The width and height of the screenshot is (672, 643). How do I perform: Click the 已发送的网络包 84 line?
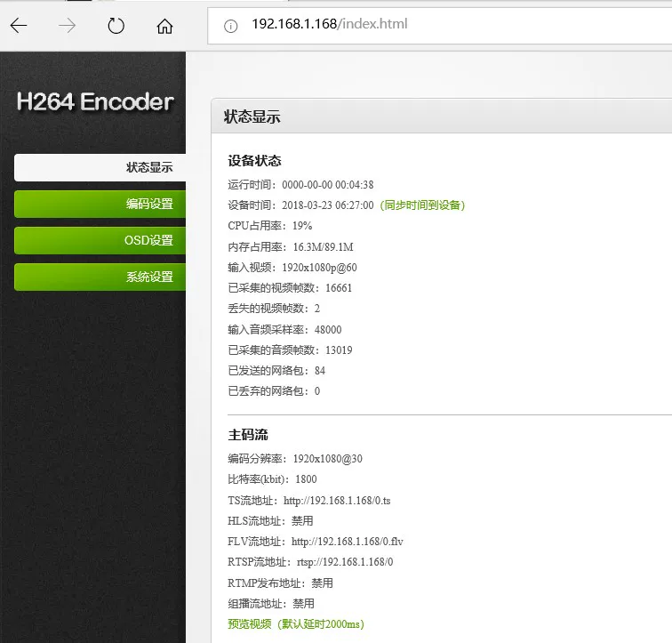coord(276,370)
